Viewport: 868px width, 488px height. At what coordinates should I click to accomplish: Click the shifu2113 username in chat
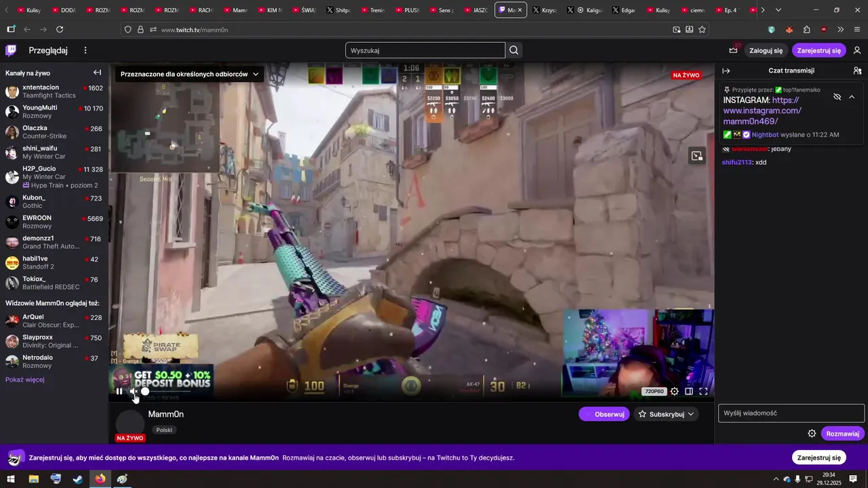point(737,162)
